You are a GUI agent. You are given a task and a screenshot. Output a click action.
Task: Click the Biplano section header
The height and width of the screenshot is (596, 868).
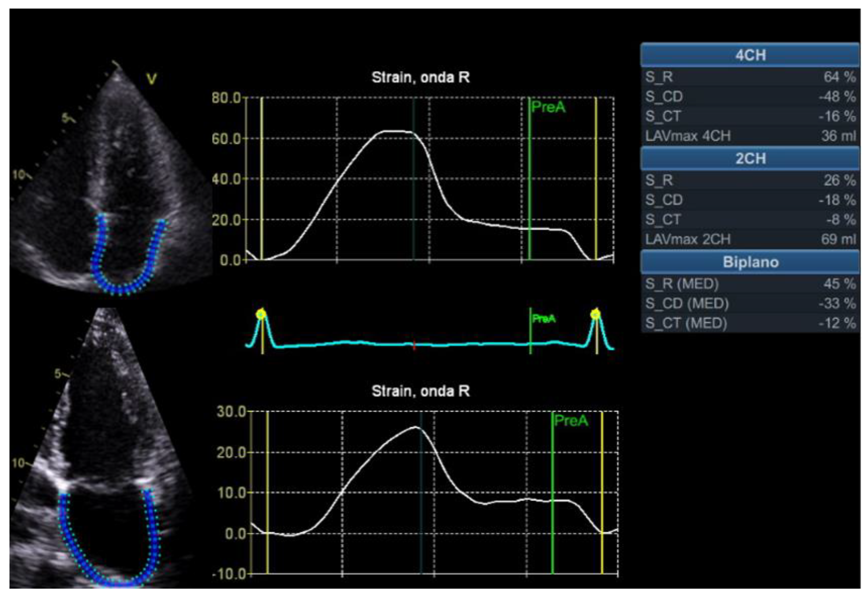coord(750,262)
